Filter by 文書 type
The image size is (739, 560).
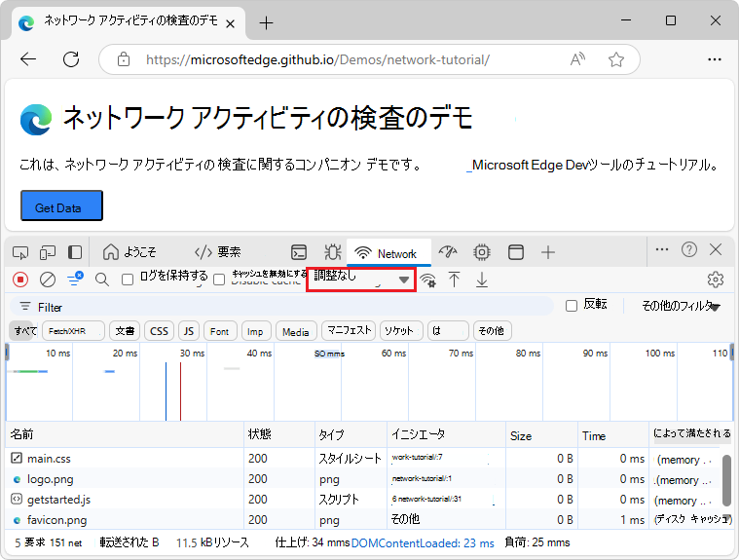[125, 331]
